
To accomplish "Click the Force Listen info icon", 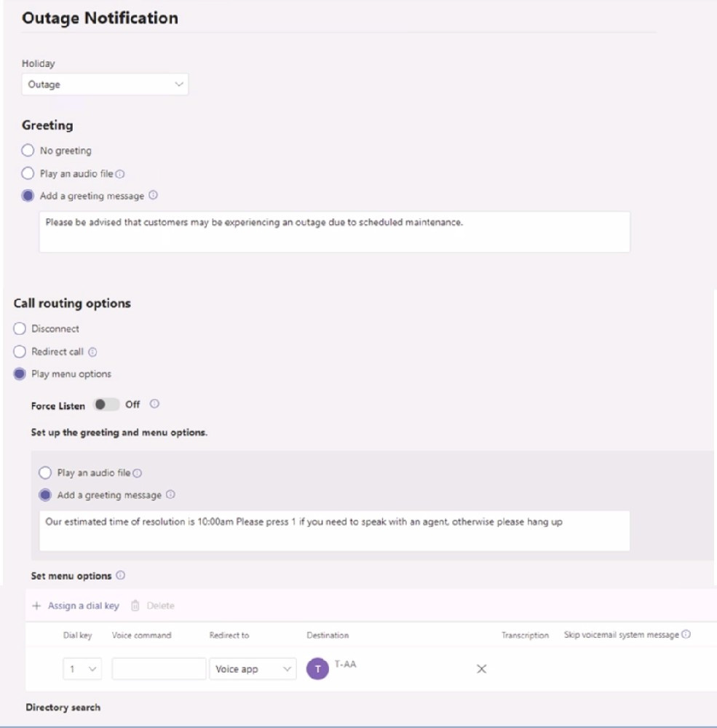I will click(x=154, y=404).
